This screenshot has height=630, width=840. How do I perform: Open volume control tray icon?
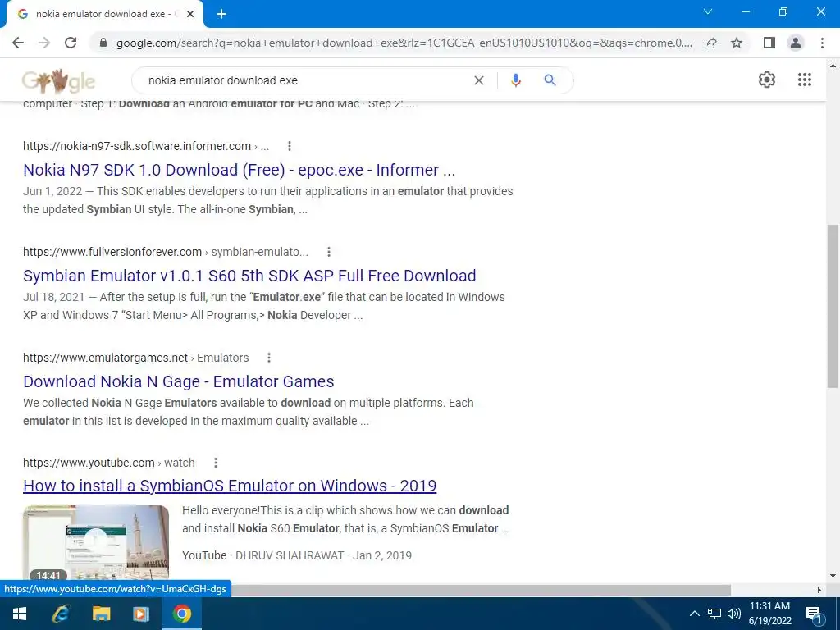733,614
